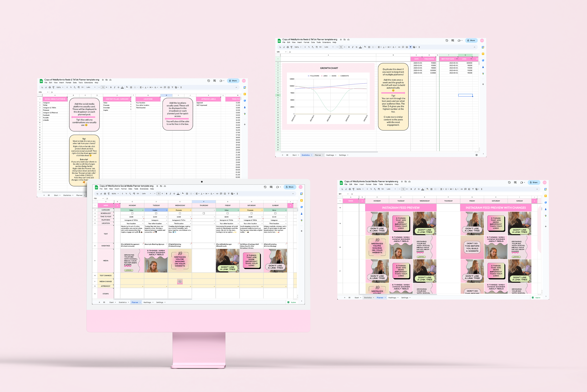Switch to the Hashtags sheet tab on the iMac screen

147,302
